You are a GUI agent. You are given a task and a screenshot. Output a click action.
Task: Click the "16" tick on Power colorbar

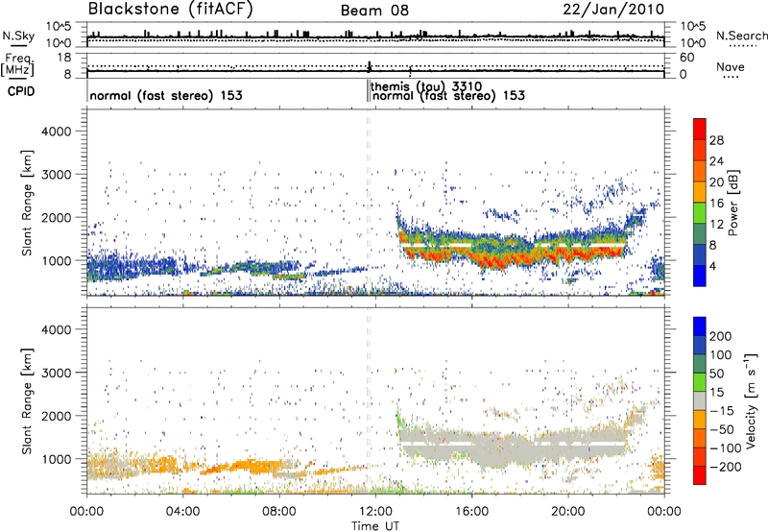click(716, 204)
